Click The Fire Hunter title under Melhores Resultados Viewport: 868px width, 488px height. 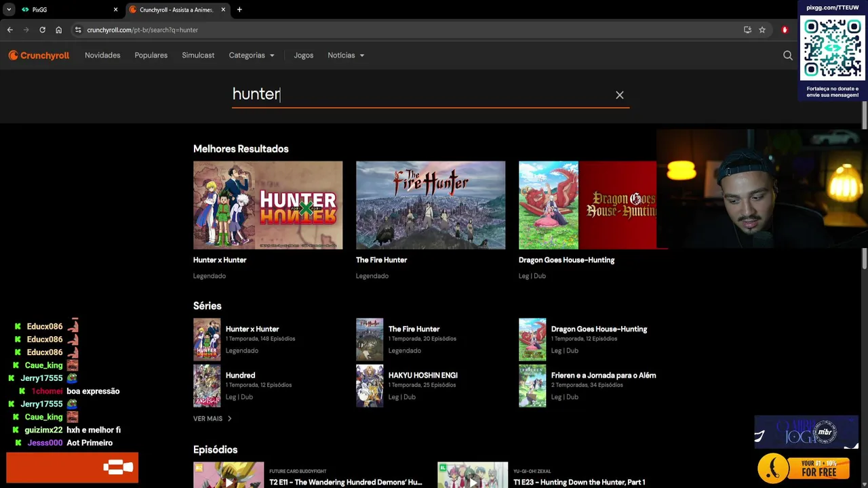382,260
